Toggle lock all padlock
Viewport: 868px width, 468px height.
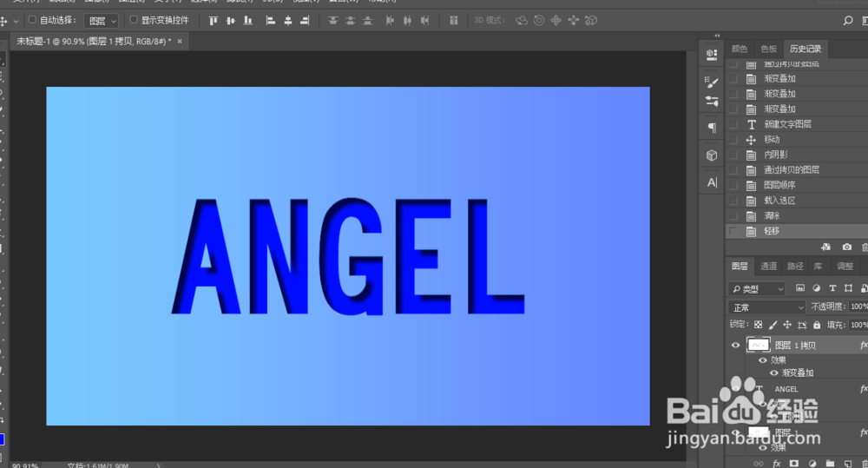click(817, 325)
